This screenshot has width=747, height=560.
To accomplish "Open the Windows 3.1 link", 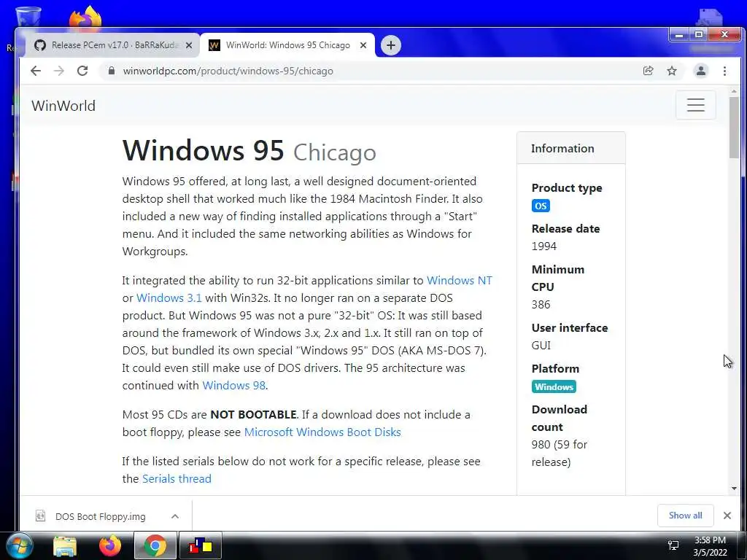I will 169,298.
